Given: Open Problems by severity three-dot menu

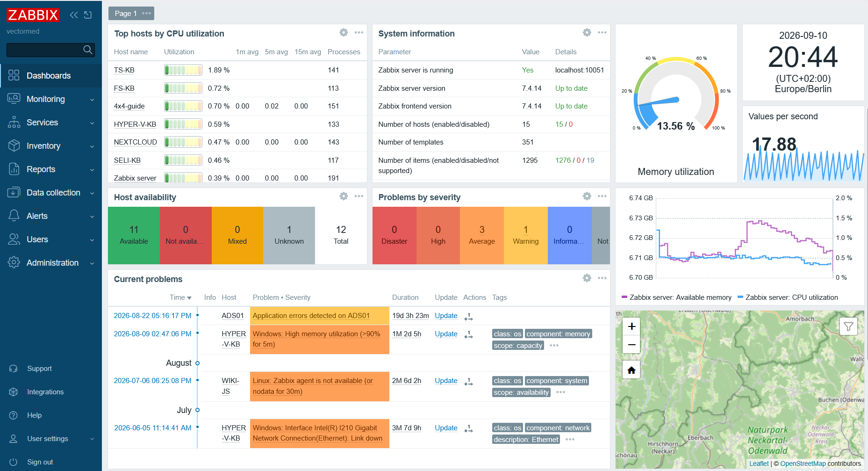Looking at the screenshot, I should click(602, 196).
